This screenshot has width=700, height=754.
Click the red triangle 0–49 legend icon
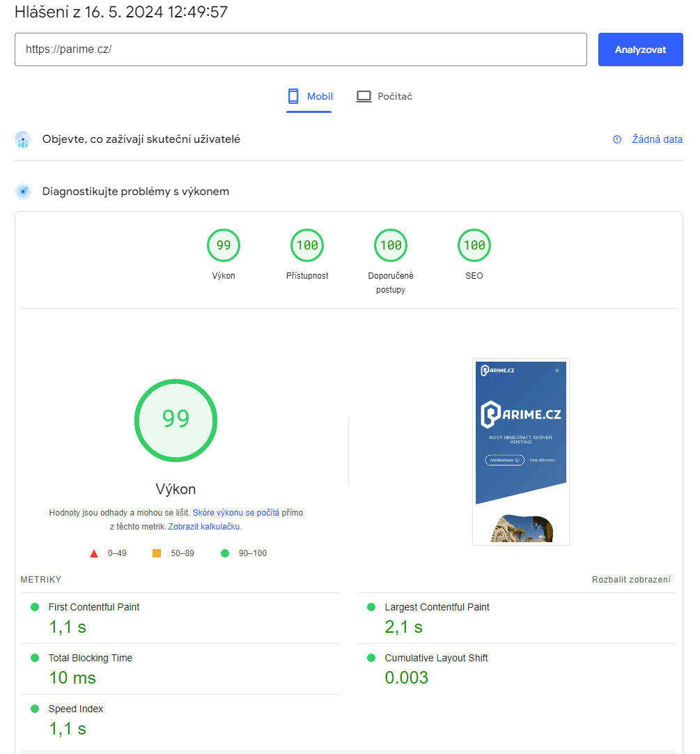pyautogui.click(x=94, y=553)
